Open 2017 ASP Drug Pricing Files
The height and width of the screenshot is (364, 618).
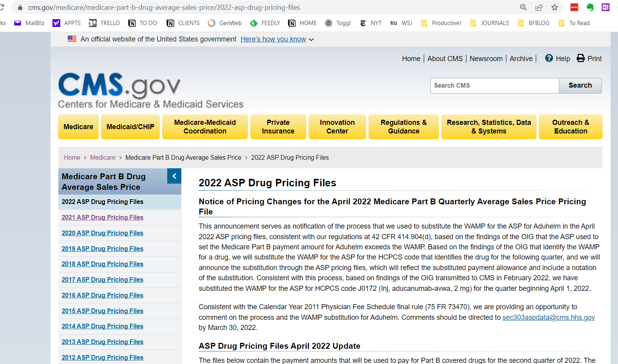(x=102, y=279)
